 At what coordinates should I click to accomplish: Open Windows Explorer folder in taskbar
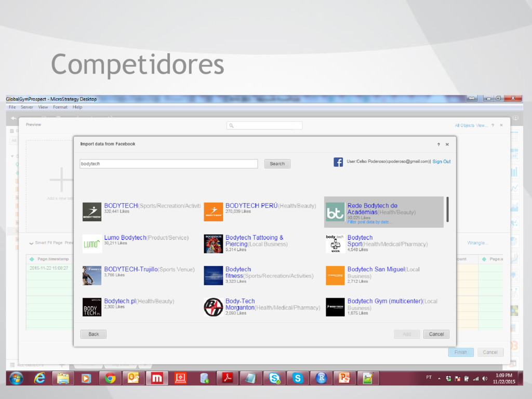[x=63, y=378]
